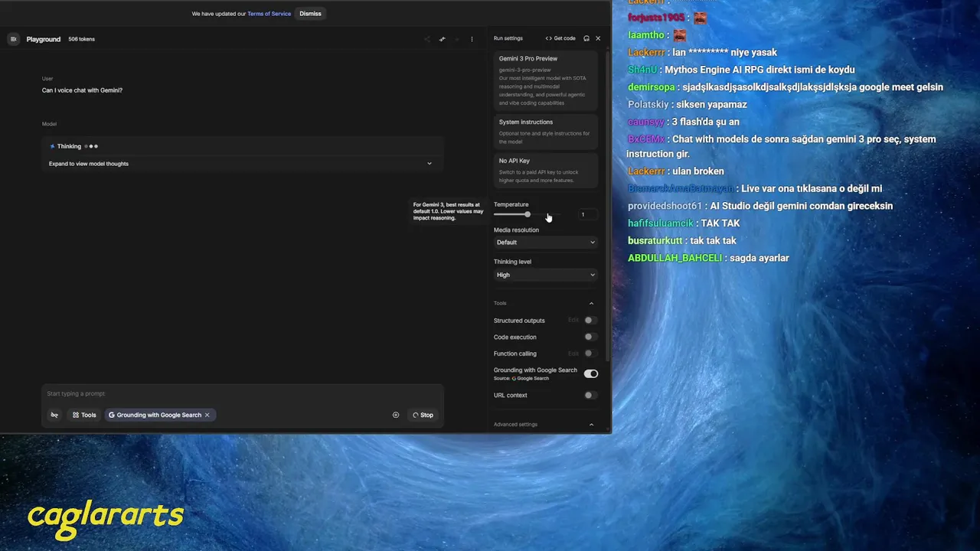Viewport: 980px width, 551px height.
Task: Click the add media plus icon
Action: 396,415
